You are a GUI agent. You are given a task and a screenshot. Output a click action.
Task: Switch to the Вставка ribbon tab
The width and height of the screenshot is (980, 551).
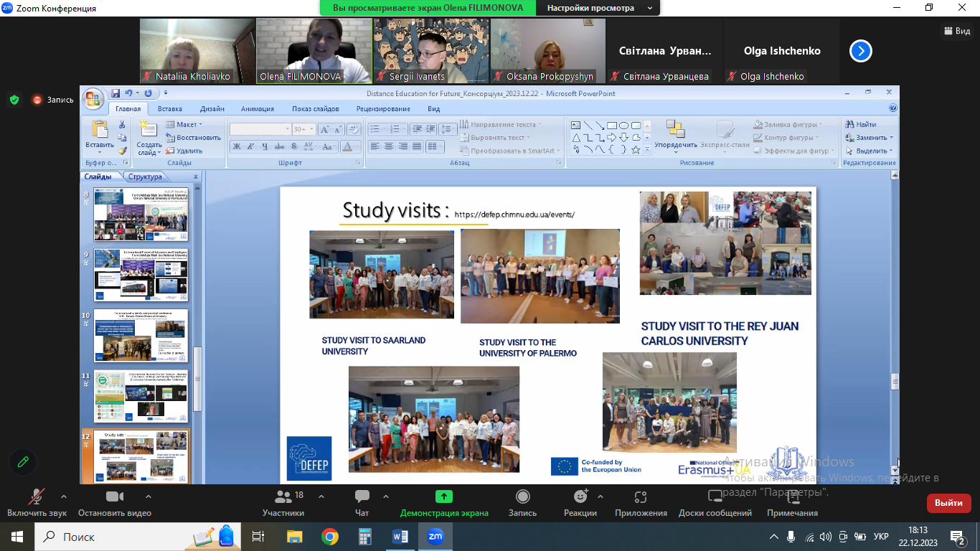click(x=170, y=108)
